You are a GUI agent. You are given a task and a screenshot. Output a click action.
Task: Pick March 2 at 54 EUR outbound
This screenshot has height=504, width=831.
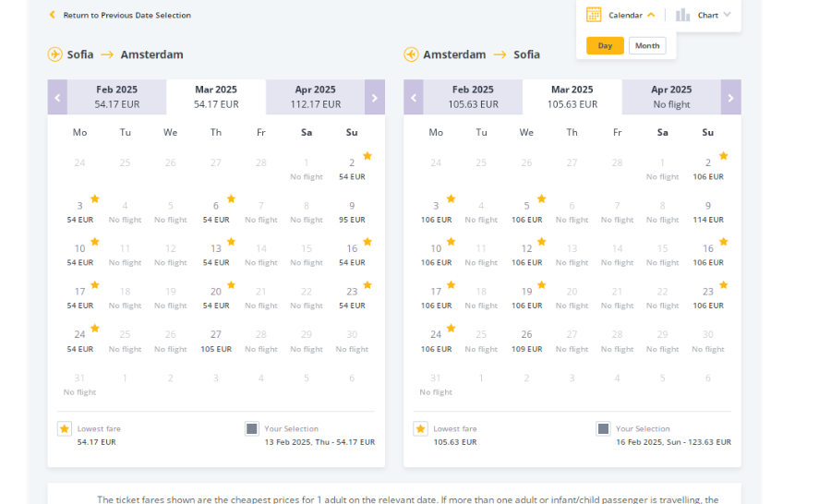tap(352, 169)
